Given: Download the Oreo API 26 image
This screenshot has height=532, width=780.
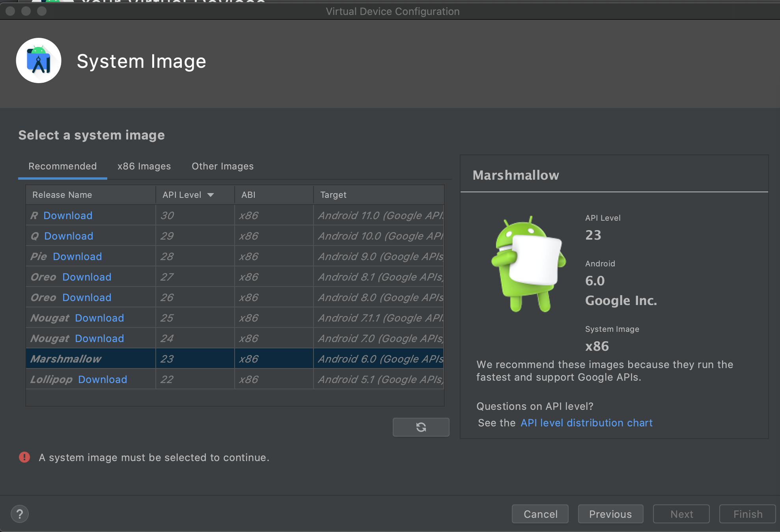Looking at the screenshot, I should tap(87, 298).
